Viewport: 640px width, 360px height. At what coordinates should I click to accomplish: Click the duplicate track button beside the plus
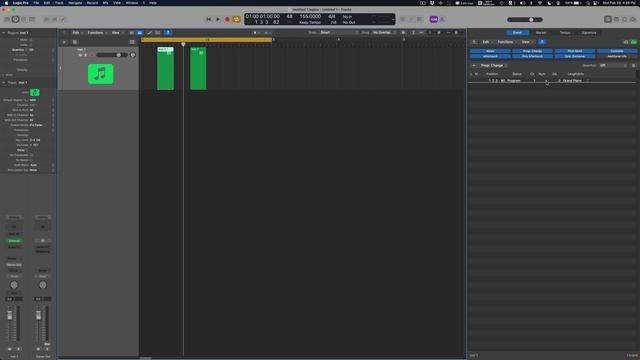75,42
